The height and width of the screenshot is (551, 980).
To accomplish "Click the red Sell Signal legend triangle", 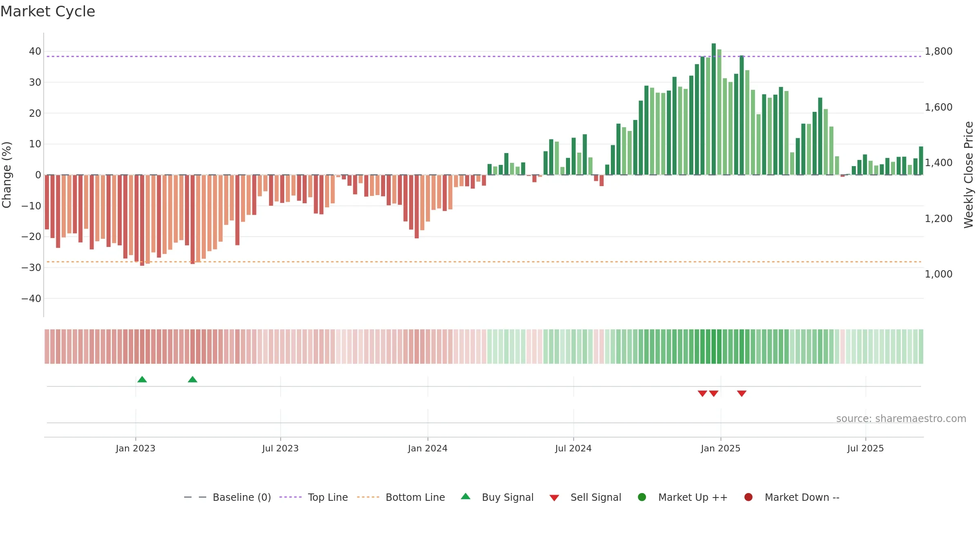I will [x=554, y=498].
